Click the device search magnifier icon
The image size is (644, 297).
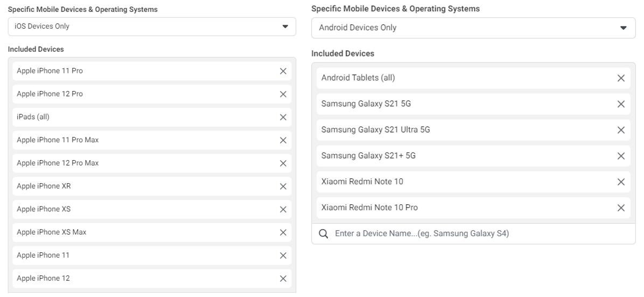(x=323, y=234)
